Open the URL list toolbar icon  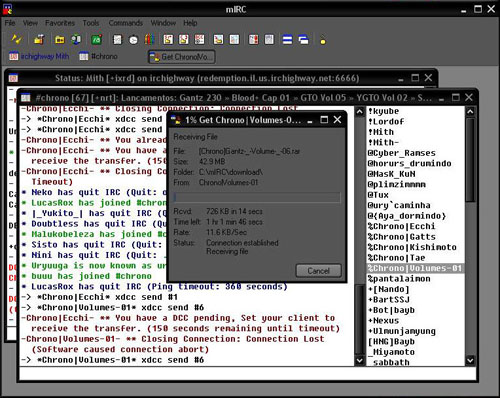269,39
